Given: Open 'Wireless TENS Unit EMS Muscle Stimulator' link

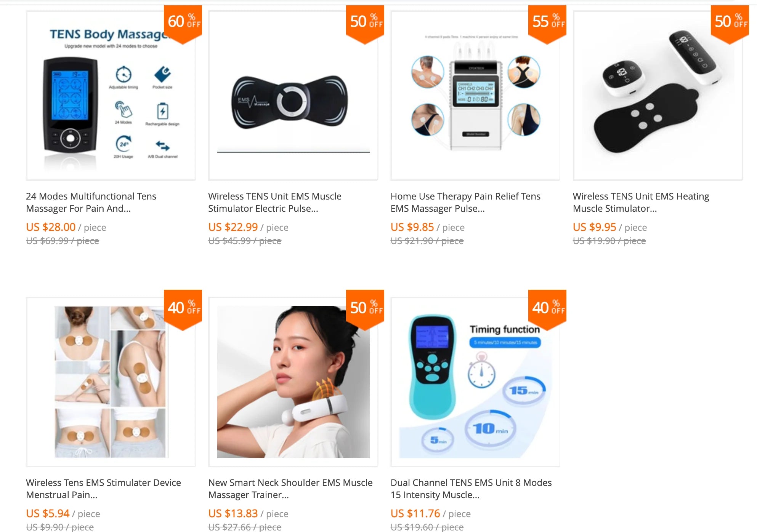Looking at the screenshot, I should 275,202.
